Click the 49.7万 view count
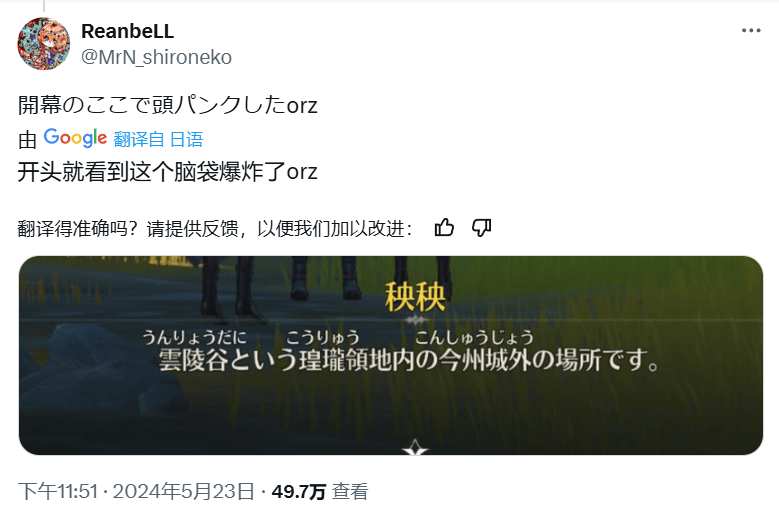 [299, 492]
